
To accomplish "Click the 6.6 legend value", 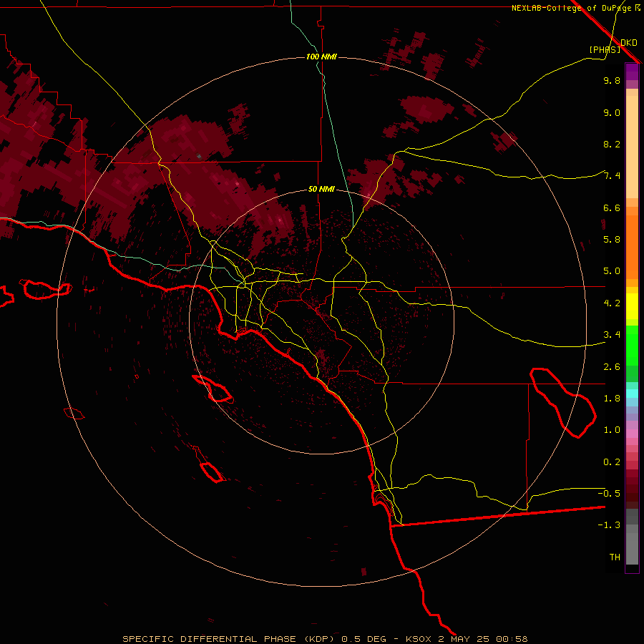I will (612, 208).
